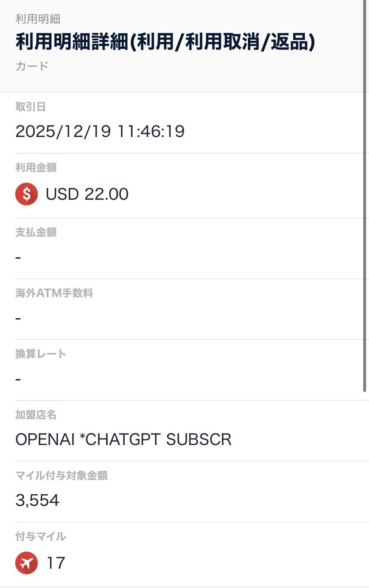
Task: Click the 支払金額 field label
Action: pyautogui.click(x=36, y=232)
